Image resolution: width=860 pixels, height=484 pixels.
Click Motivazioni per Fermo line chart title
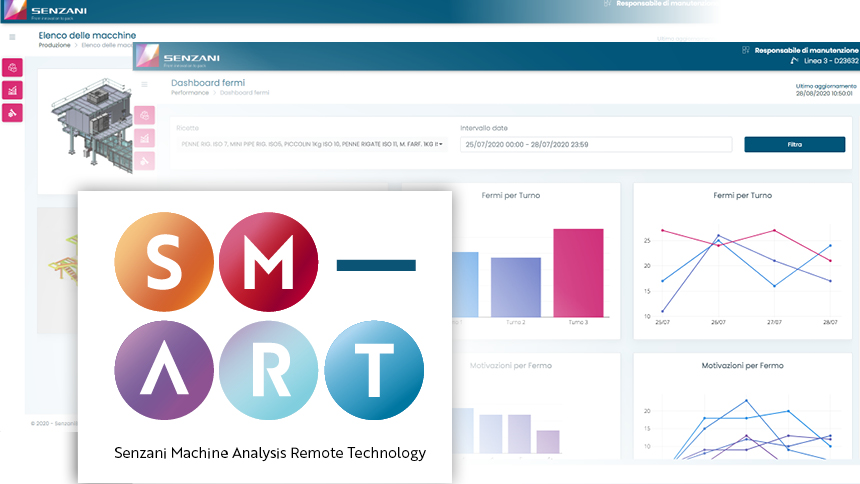742,365
